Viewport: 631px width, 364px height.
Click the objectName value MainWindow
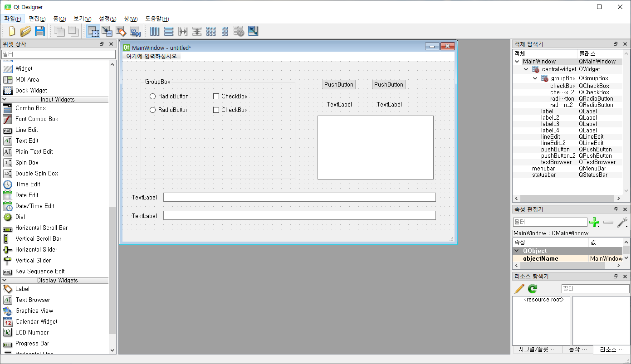pyautogui.click(x=606, y=258)
